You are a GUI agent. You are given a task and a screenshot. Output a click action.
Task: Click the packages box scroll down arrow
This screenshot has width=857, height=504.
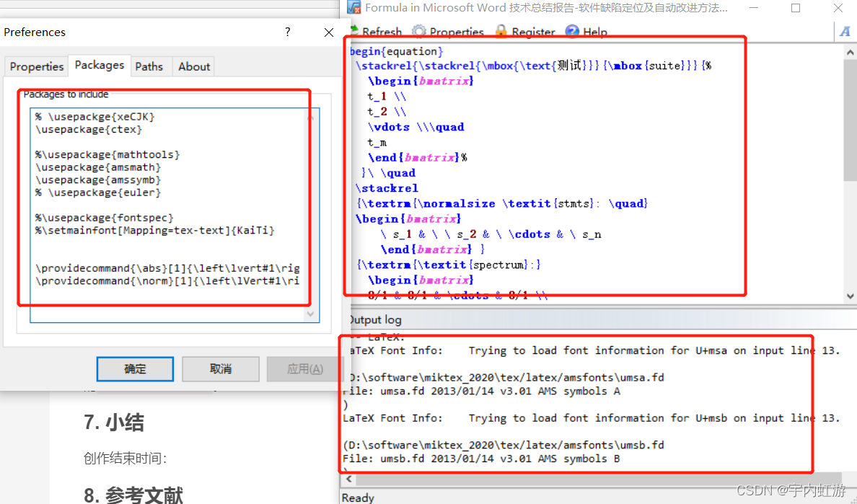point(310,314)
